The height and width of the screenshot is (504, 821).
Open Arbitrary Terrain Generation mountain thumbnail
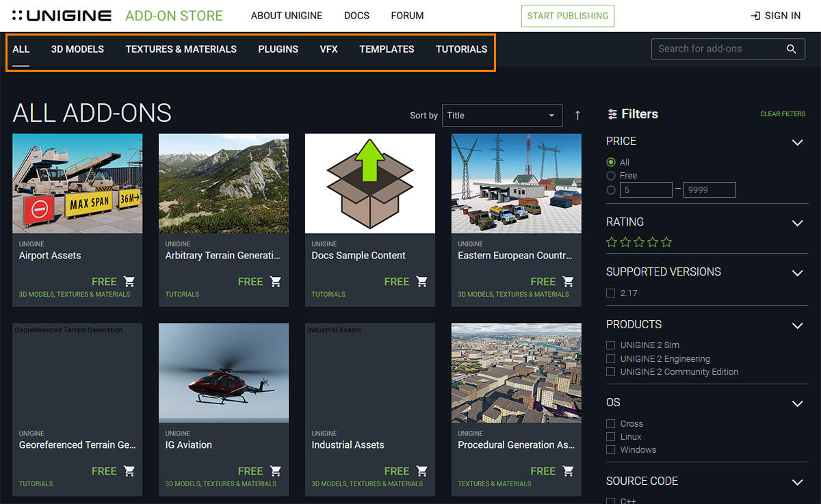pos(224,183)
